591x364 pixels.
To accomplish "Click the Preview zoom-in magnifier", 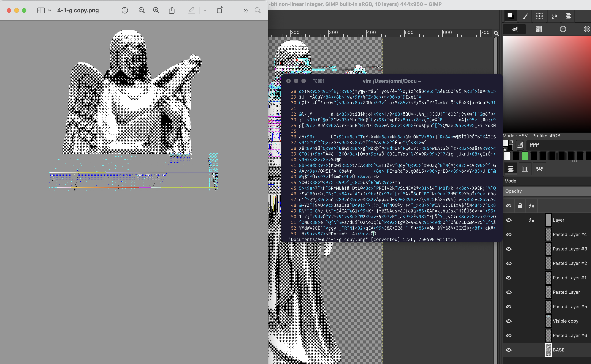I will pyautogui.click(x=156, y=10).
